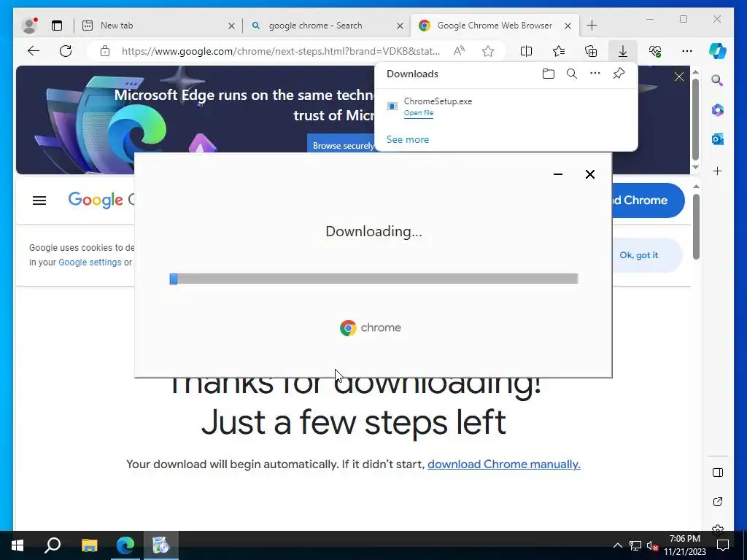Viewport: 747px width, 560px height.
Task: Click ChromeSetup.exe file name in Downloads
Action: coord(438,101)
